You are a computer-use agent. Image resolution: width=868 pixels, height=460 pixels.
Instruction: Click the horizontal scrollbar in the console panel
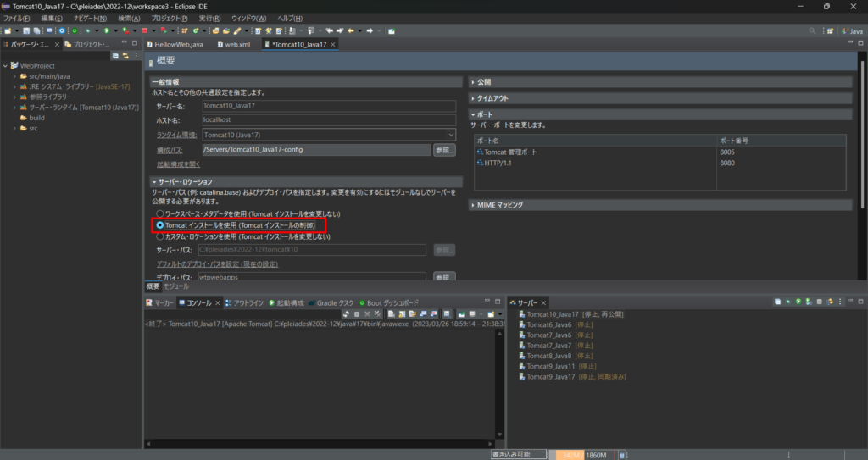(x=322, y=442)
